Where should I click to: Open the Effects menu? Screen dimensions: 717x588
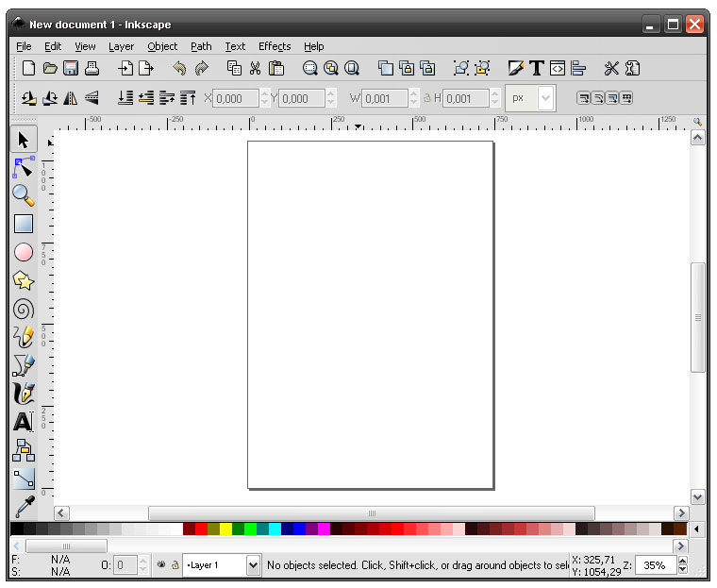click(x=275, y=46)
